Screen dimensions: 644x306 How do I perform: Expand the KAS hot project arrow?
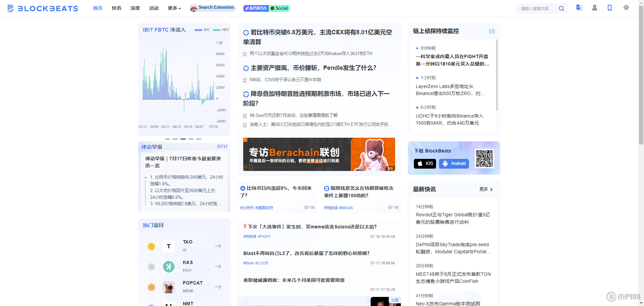(x=218, y=266)
